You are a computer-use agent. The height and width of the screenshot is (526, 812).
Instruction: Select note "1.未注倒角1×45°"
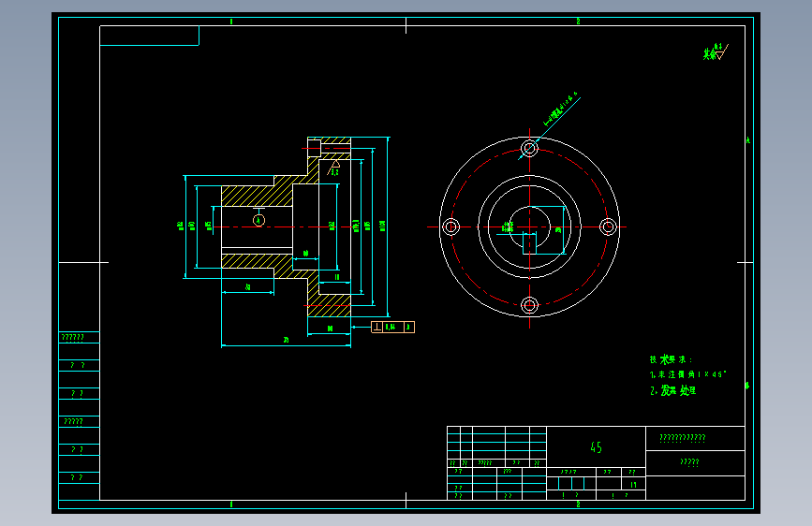[688, 374]
